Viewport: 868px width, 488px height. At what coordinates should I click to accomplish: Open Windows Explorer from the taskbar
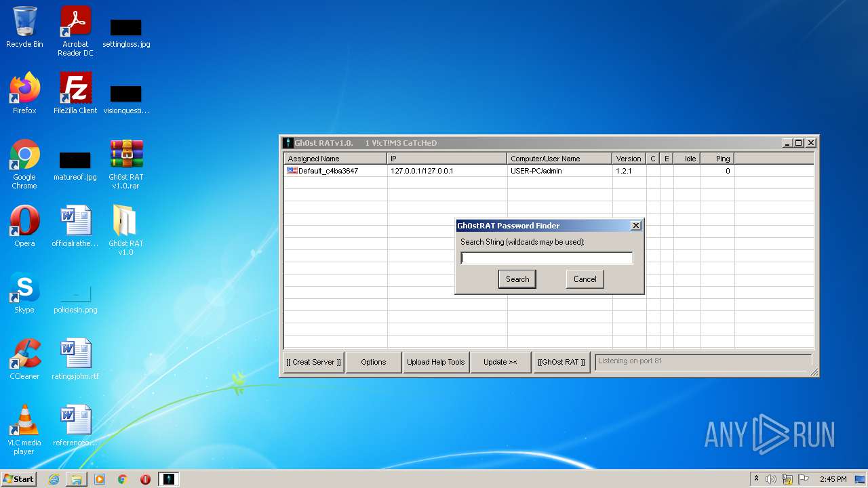tap(77, 479)
